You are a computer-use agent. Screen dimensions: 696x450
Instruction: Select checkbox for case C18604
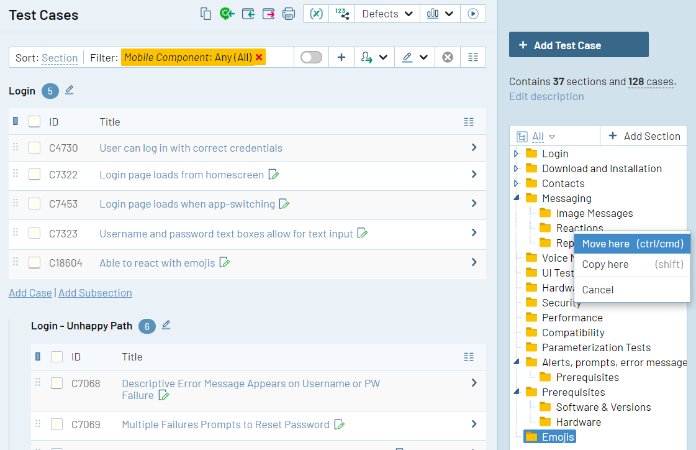point(34,263)
